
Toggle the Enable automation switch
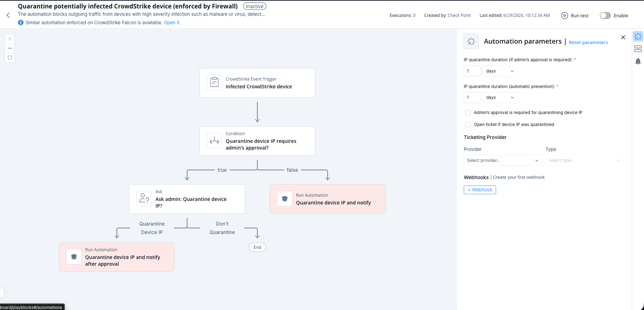click(605, 16)
